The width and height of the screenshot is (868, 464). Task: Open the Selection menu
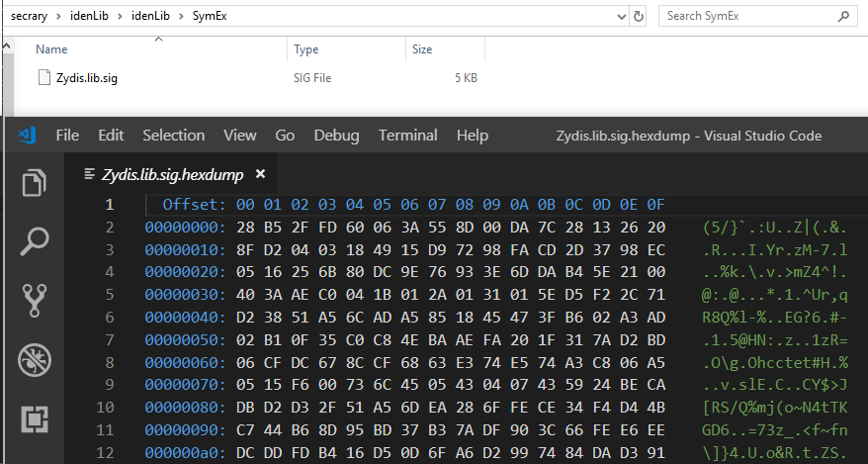(173, 136)
